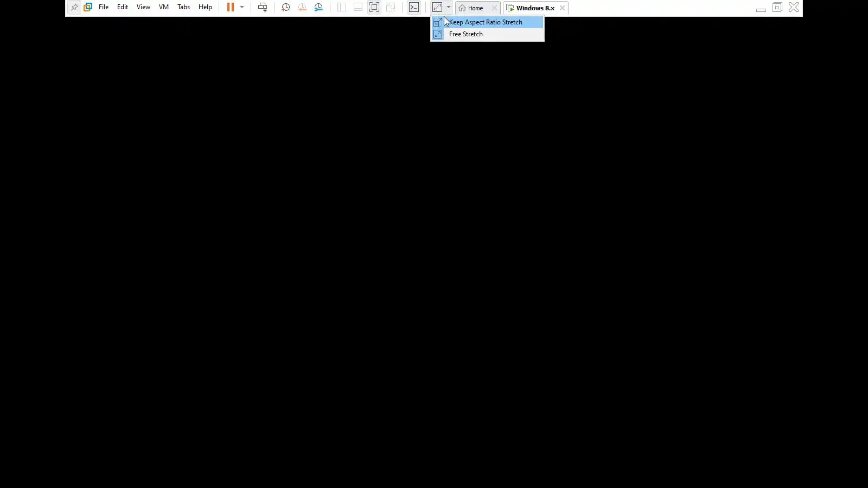Screen dimensions: 868x488
Task: Click the pin toolbar icon
Action: click(74, 8)
